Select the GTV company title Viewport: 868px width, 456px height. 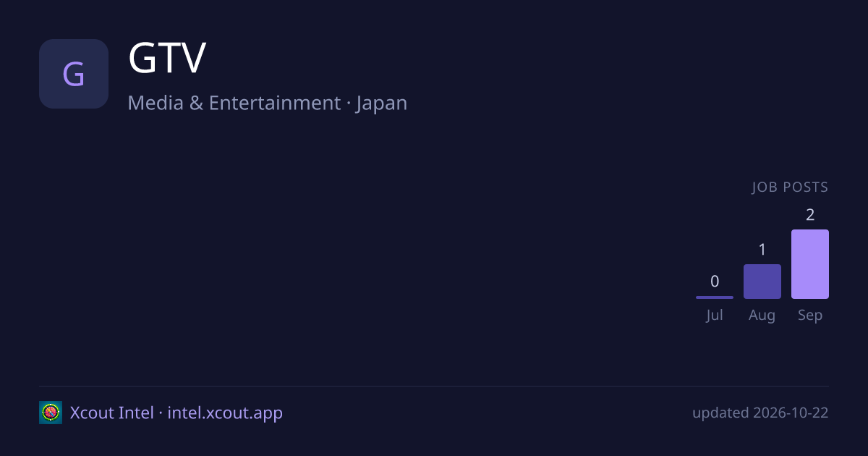167,59
